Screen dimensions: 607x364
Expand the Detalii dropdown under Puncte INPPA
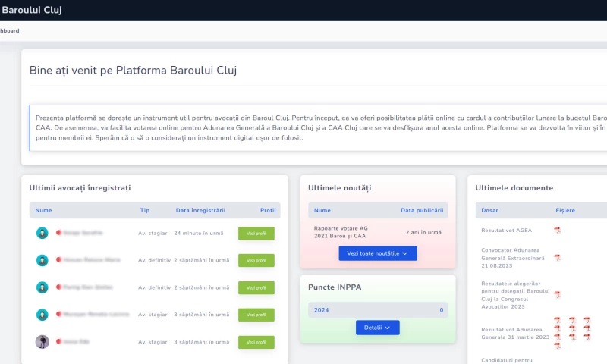tap(377, 328)
